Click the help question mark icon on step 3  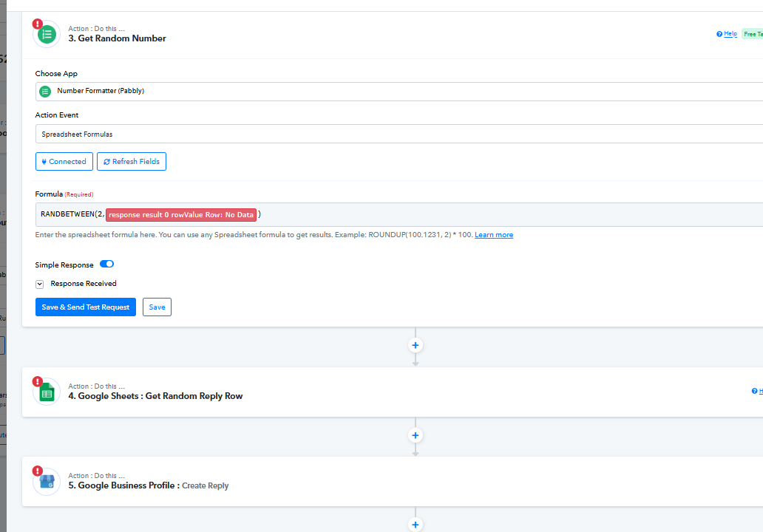click(719, 34)
